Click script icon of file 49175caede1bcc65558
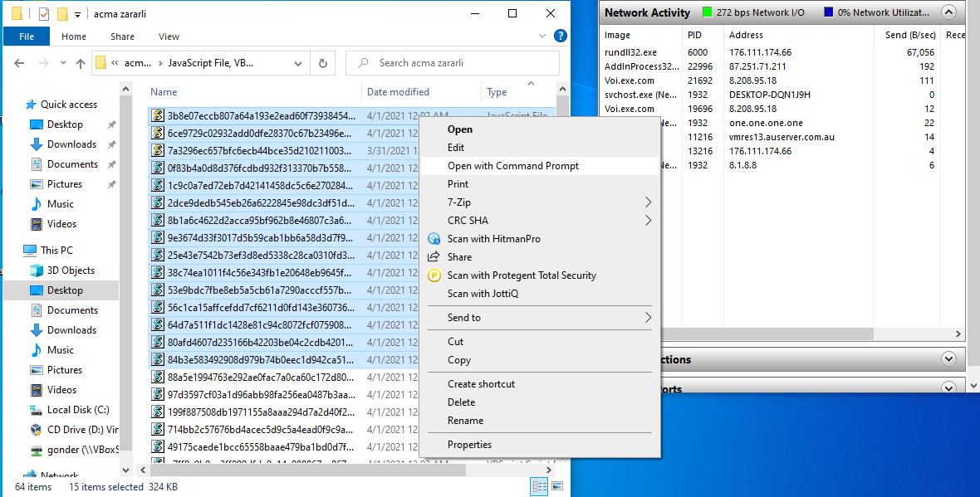The image size is (980, 497). click(x=158, y=447)
